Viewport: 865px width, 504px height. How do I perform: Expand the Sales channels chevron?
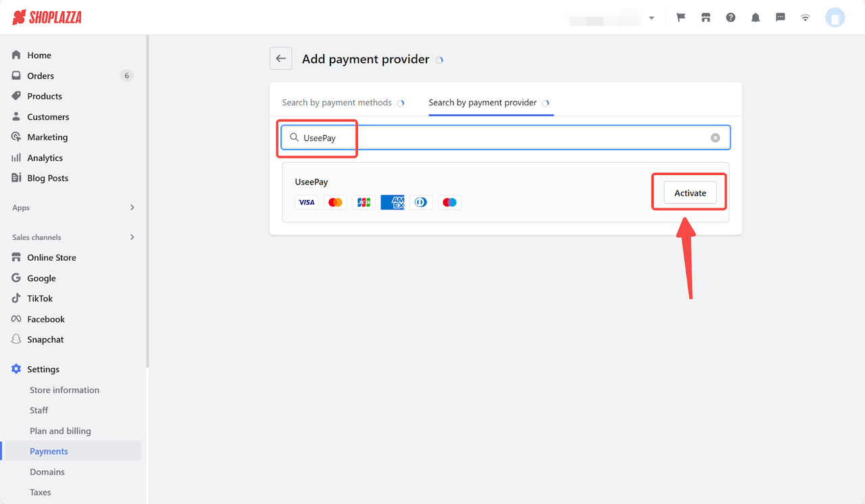[x=132, y=237]
